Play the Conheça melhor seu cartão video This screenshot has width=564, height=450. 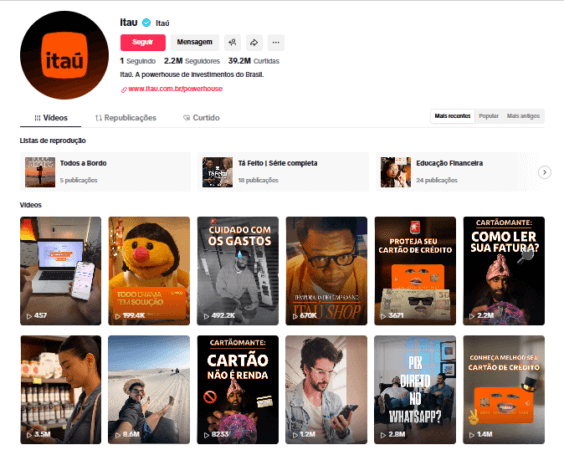click(x=504, y=390)
